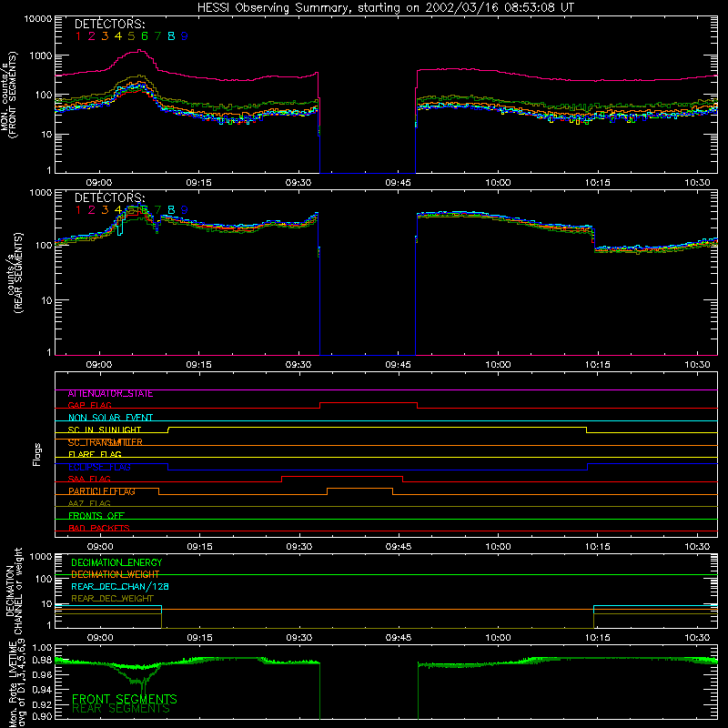The height and width of the screenshot is (728, 728).
Task: Click the raised GAP_FLAG step segment
Action: point(369,403)
